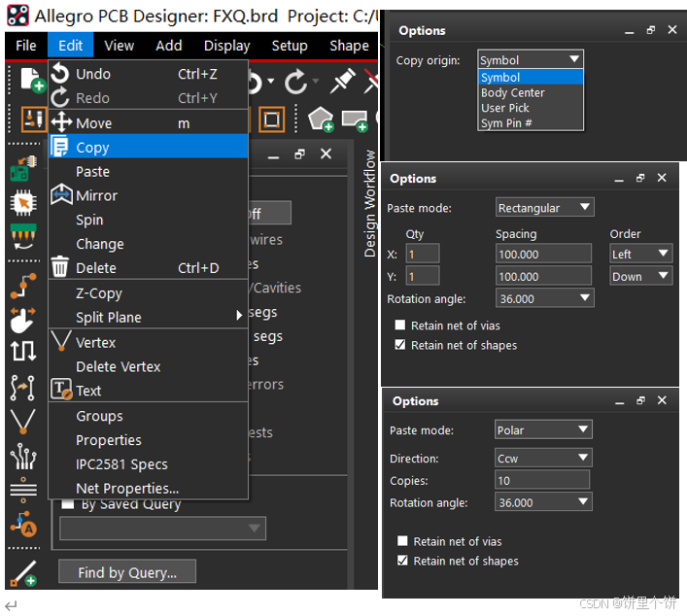687x616 pixels.
Task: Choose Copy from the Edit menu
Action: click(x=148, y=148)
